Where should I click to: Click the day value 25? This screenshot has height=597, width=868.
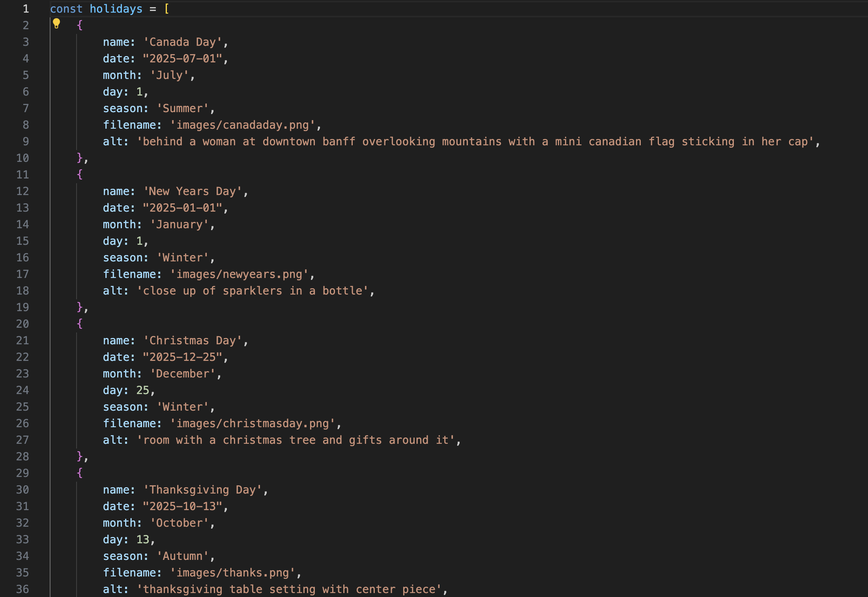[x=143, y=390]
